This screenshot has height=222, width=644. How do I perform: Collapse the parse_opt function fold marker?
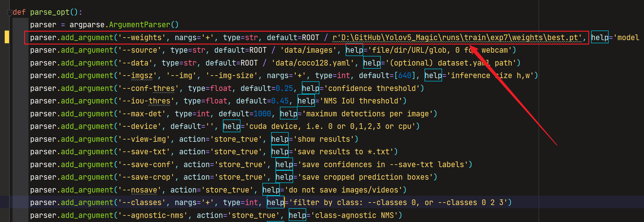click(x=9, y=13)
